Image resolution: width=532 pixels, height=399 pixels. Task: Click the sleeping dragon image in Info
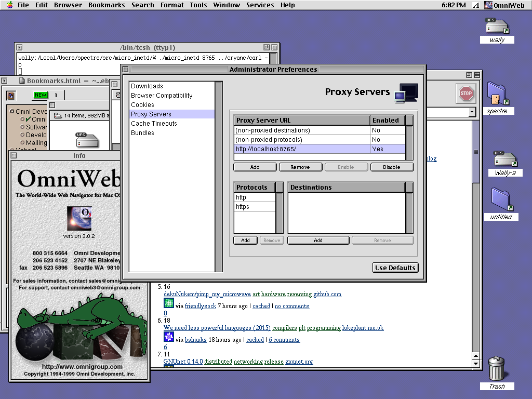point(82,314)
